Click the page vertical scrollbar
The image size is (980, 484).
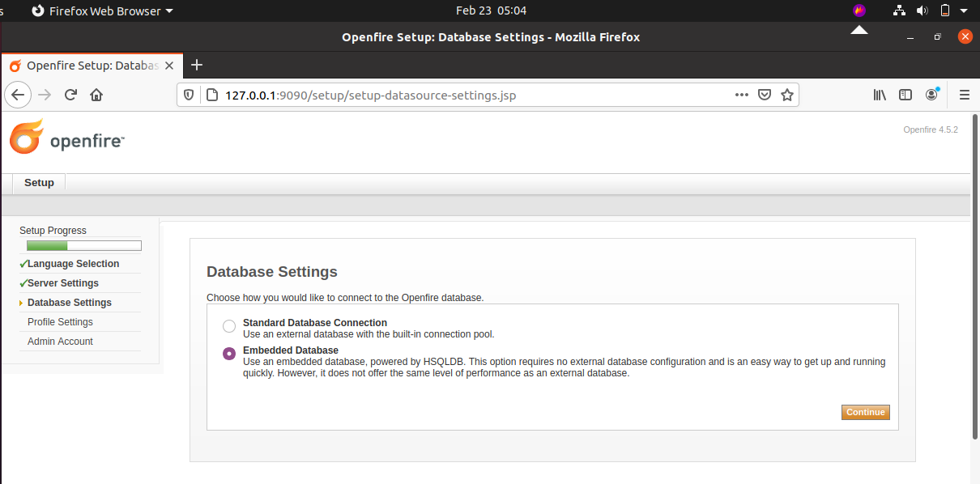pyautogui.click(x=974, y=275)
